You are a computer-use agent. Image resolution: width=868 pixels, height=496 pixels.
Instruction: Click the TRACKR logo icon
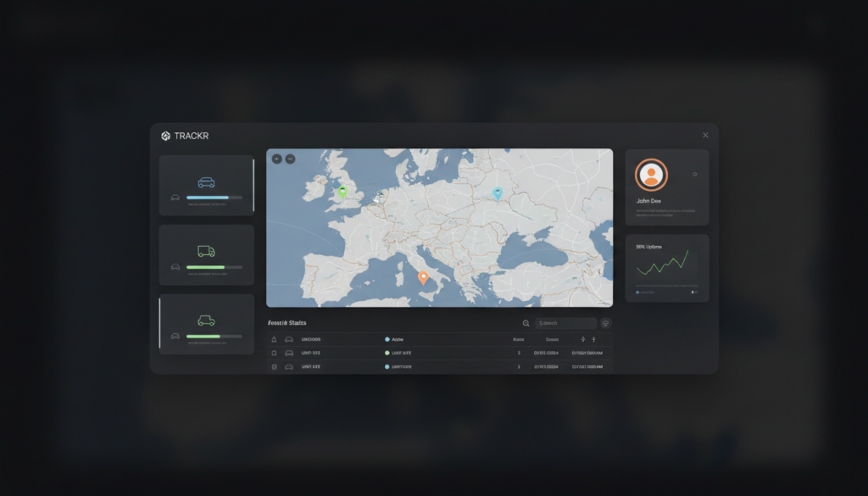(165, 136)
